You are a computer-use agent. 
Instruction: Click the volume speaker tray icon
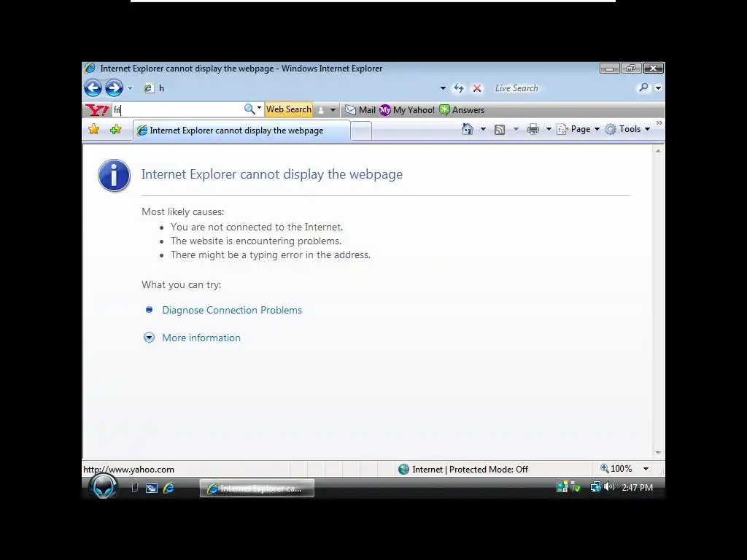[x=609, y=486]
